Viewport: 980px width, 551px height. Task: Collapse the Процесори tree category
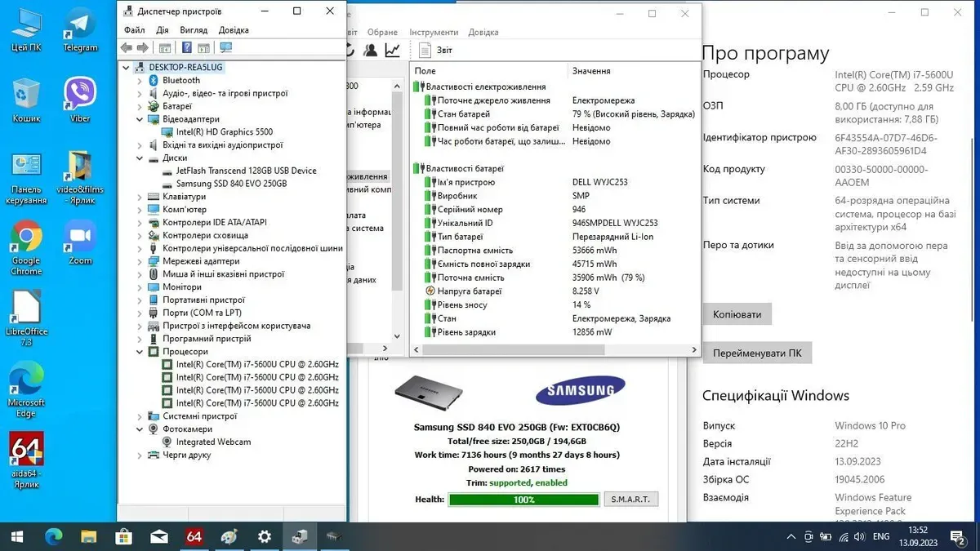[139, 352]
